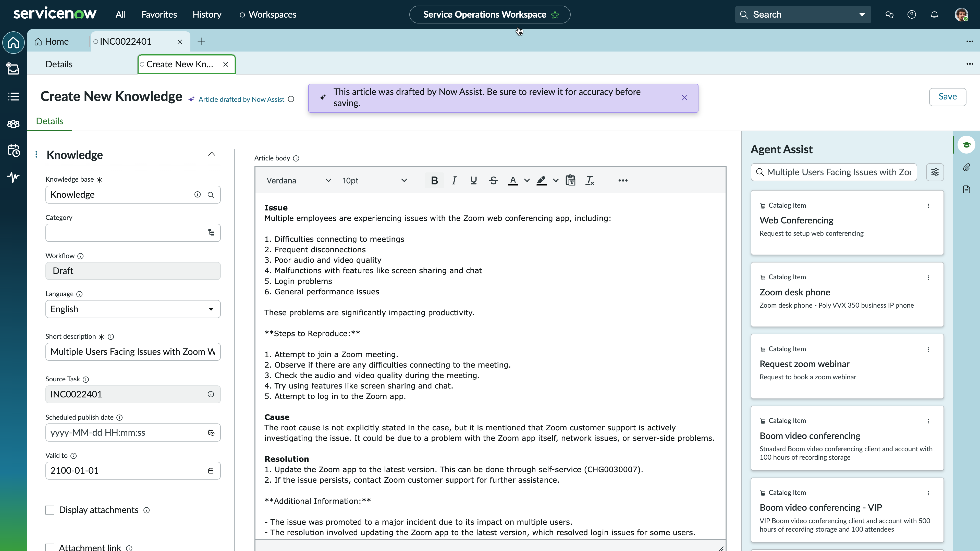Screen dimensions: 980x551
Task: Switch to the INC0022401 tab
Action: (126, 41)
